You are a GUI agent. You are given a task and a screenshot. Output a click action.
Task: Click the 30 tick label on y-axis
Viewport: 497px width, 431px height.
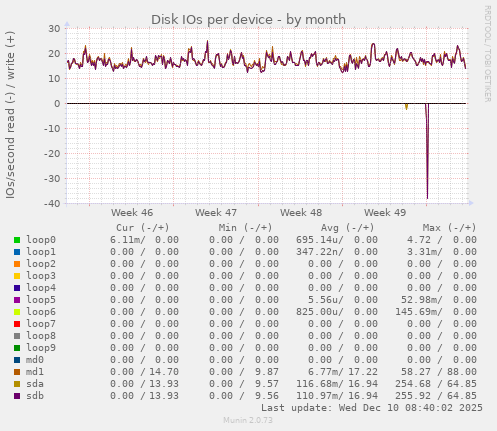(x=55, y=28)
